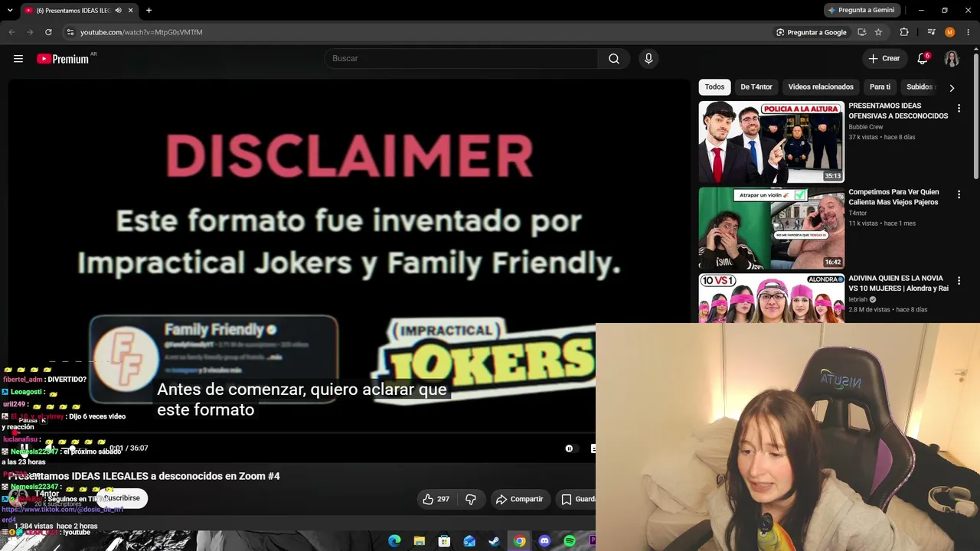Switch to the YouTube video browser tab
980x551 pixels.
pyautogui.click(x=74, y=11)
